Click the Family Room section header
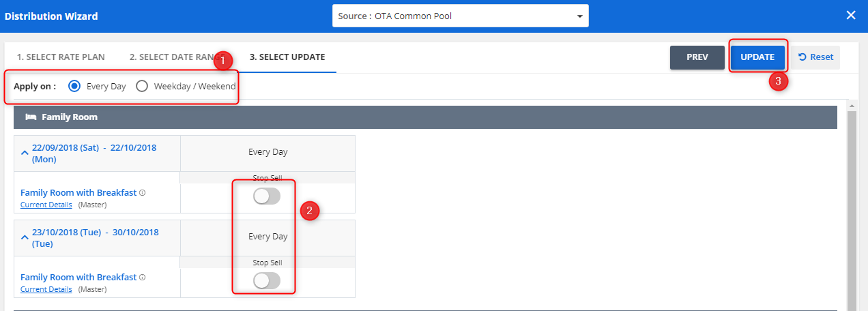 coord(425,117)
